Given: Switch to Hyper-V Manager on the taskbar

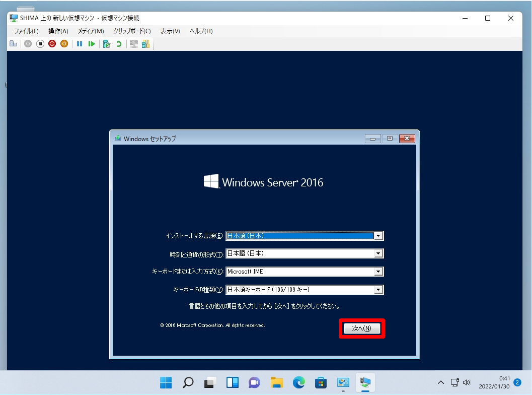Looking at the screenshot, I should click(x=343, y=383).
